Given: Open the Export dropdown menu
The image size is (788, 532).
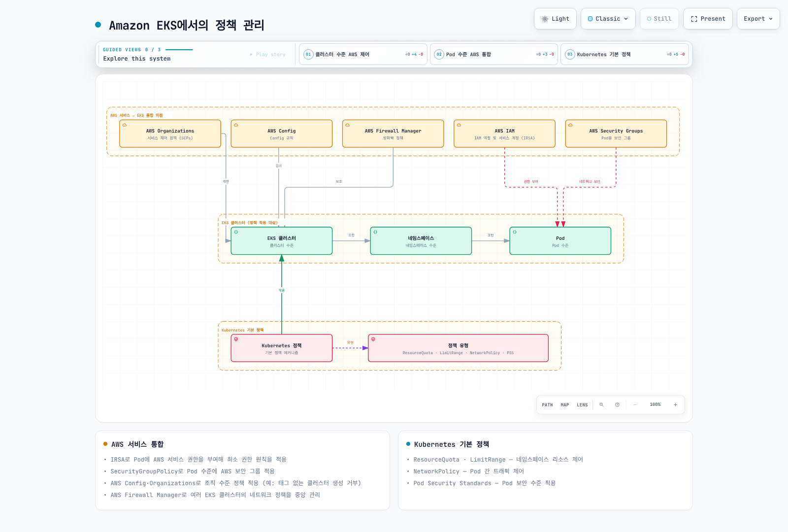Looking at the screenshot, I should tap(758, 19).
